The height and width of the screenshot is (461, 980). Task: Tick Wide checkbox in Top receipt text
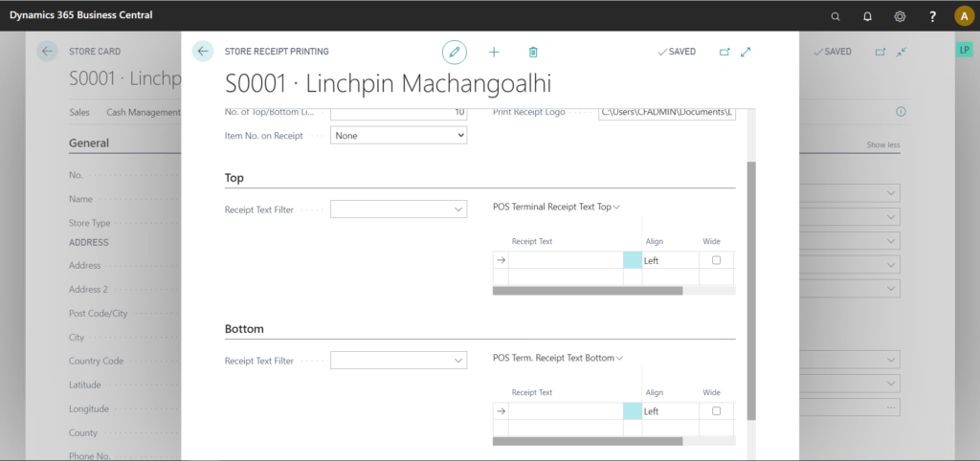click(x=716, y=260)
